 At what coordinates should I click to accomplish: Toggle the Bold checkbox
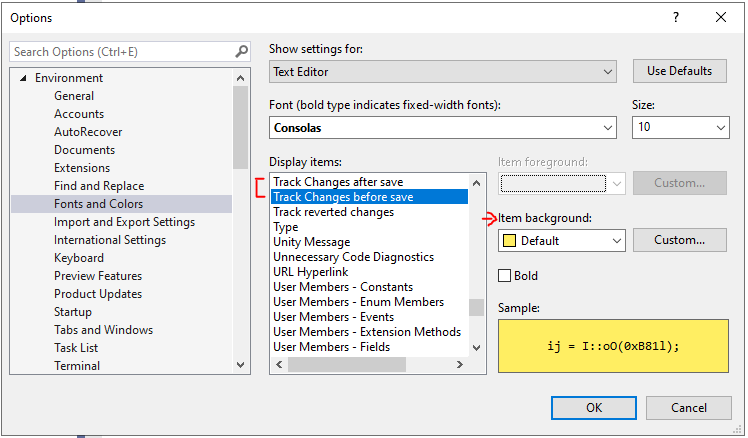pos(504,276)
